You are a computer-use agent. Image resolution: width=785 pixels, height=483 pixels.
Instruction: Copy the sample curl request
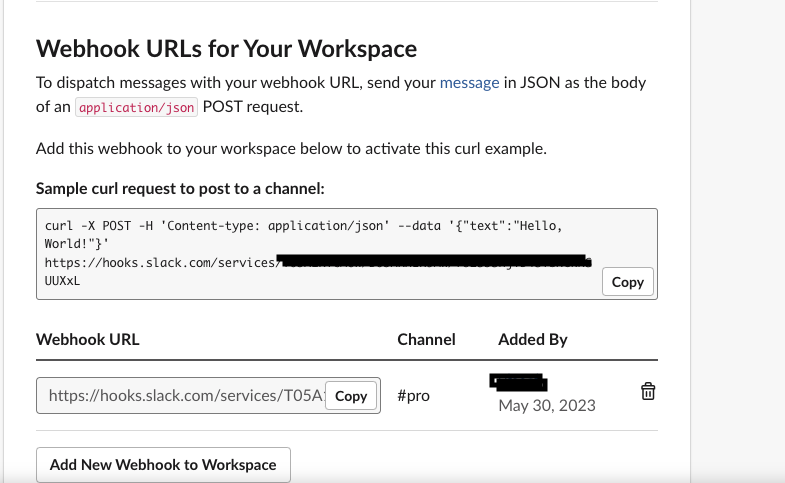(628, 282)
